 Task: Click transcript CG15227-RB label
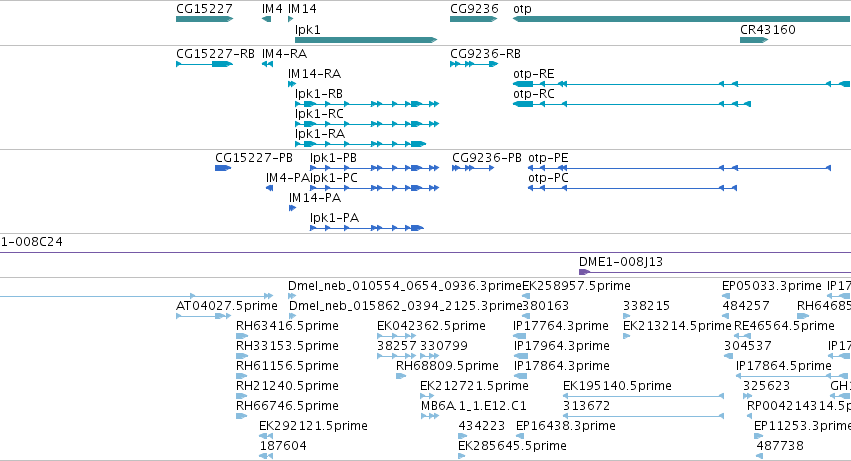(x=215, y=54)
